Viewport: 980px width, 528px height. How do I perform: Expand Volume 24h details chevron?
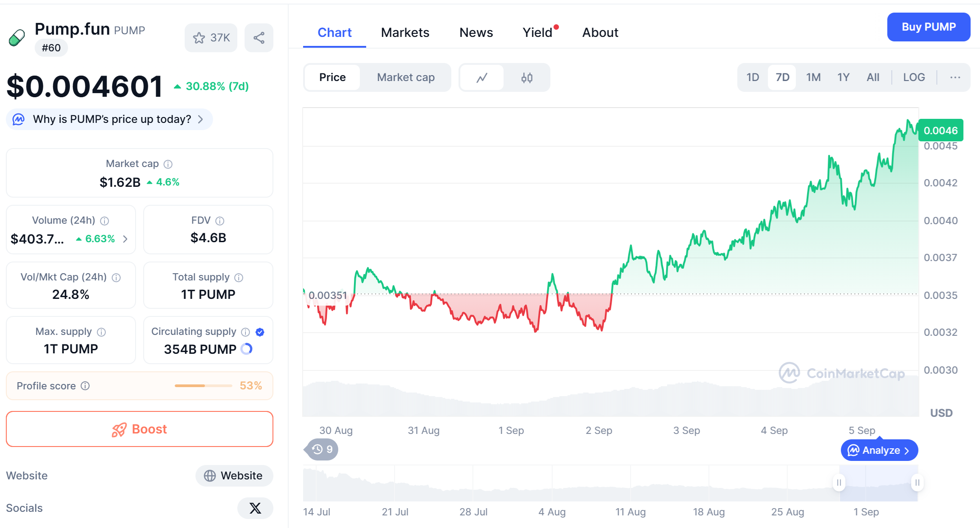tap(125, 239)
